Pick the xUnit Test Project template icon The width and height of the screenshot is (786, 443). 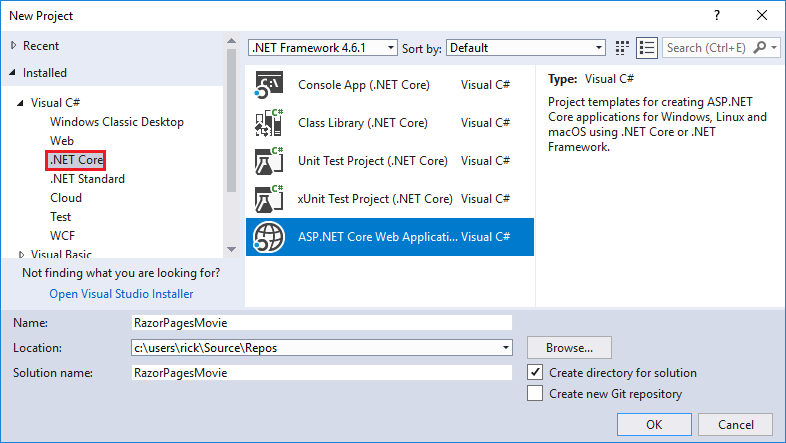[270, 199]
